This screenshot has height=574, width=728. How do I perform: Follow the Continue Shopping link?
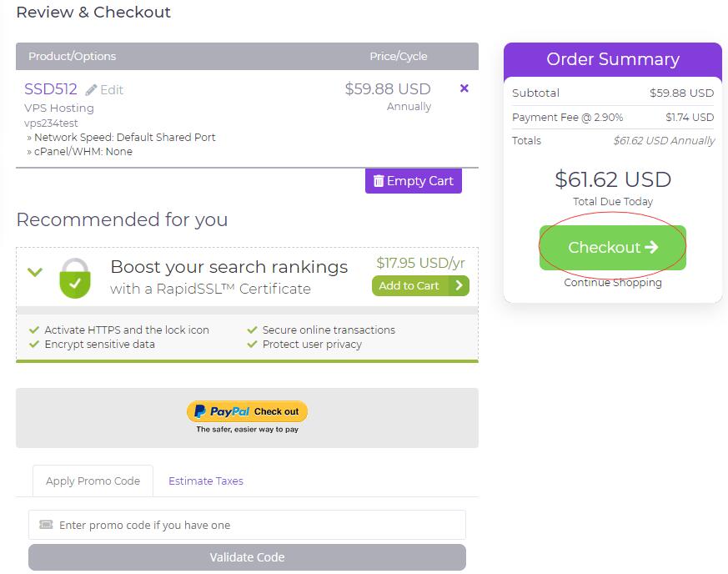tap(613, 283)
